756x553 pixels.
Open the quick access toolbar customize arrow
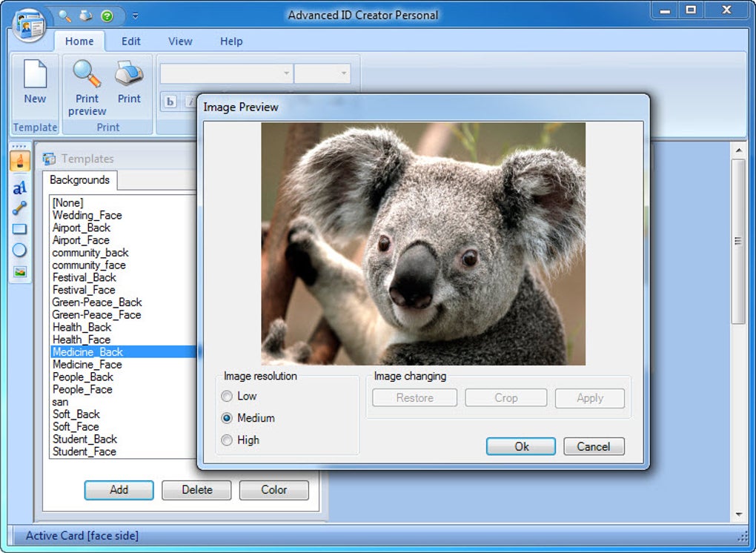click(136, 16)
